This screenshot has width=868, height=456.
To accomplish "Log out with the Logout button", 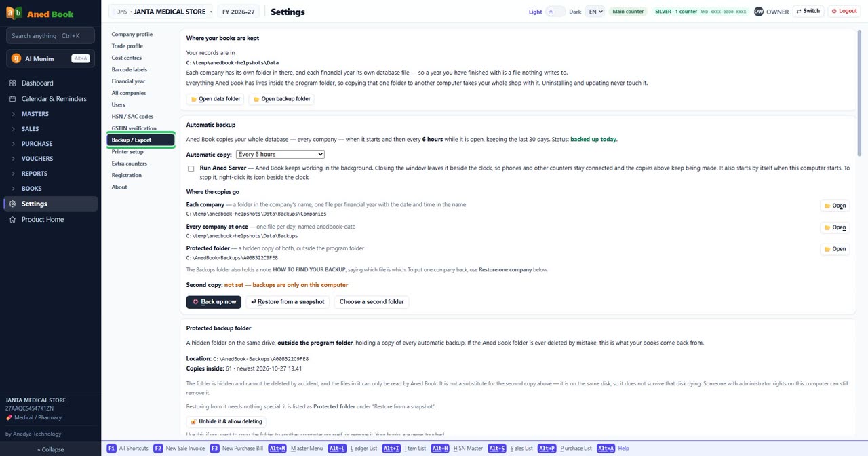I will pos(844,11).
